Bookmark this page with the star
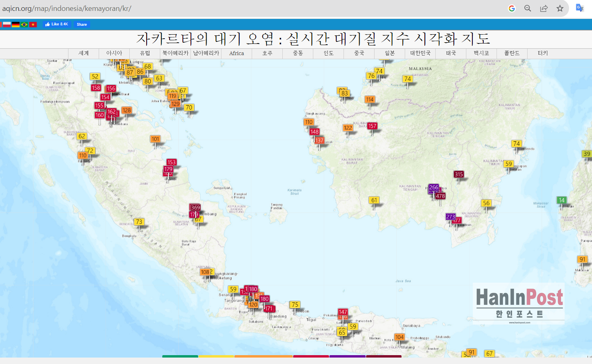 click(560, 8)
